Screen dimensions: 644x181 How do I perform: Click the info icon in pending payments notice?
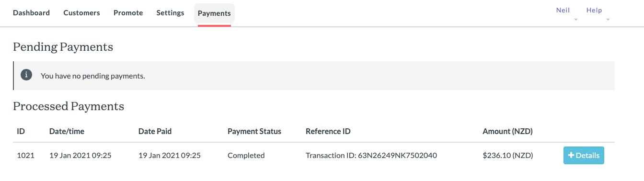coord(26,75)
